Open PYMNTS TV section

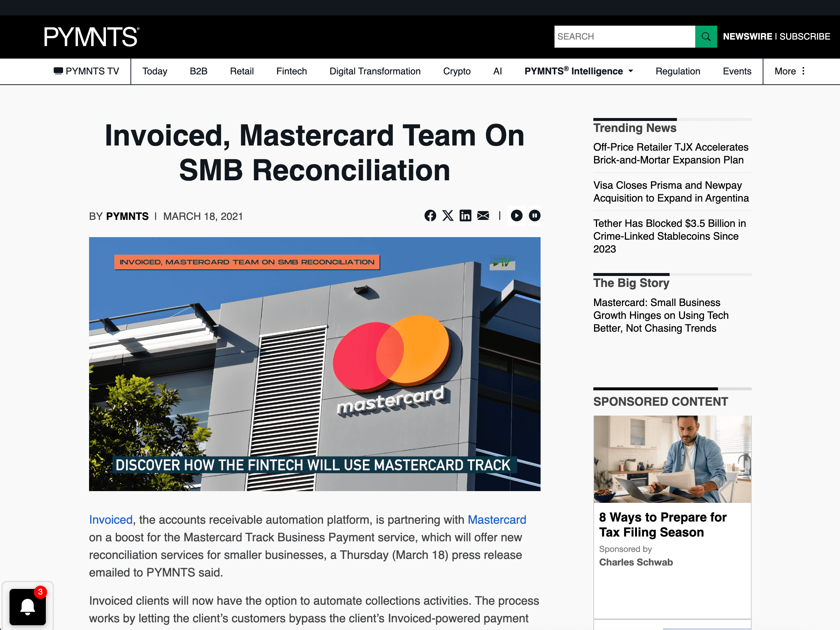pos(86,71)
